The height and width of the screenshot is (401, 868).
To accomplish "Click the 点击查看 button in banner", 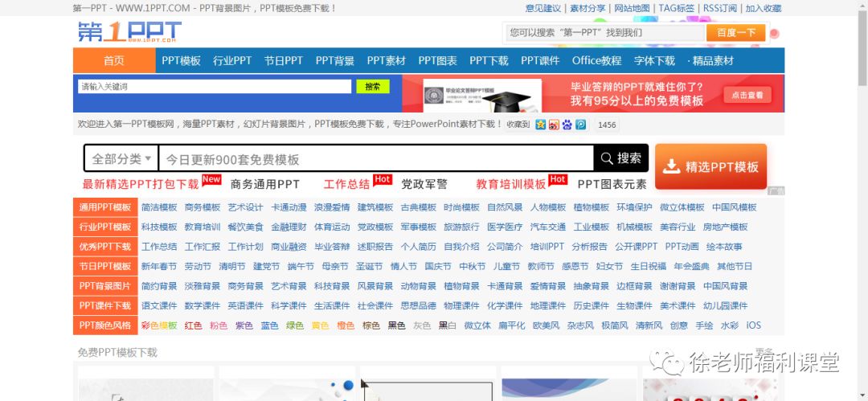I will pyautogui.click(x=747, y=96).
